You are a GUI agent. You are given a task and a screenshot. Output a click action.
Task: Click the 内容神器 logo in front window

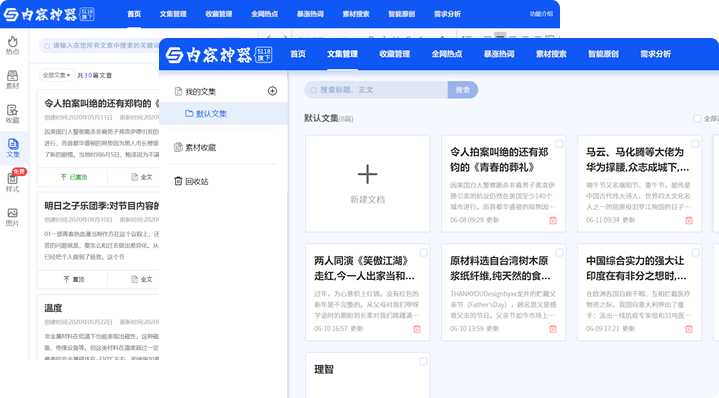coord(219,55)
